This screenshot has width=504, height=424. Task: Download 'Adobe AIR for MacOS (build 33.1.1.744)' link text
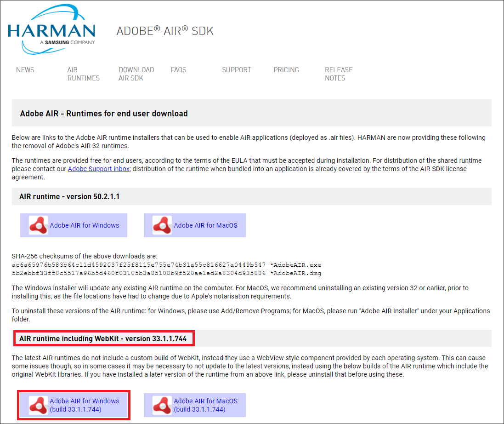coord(206,405)
